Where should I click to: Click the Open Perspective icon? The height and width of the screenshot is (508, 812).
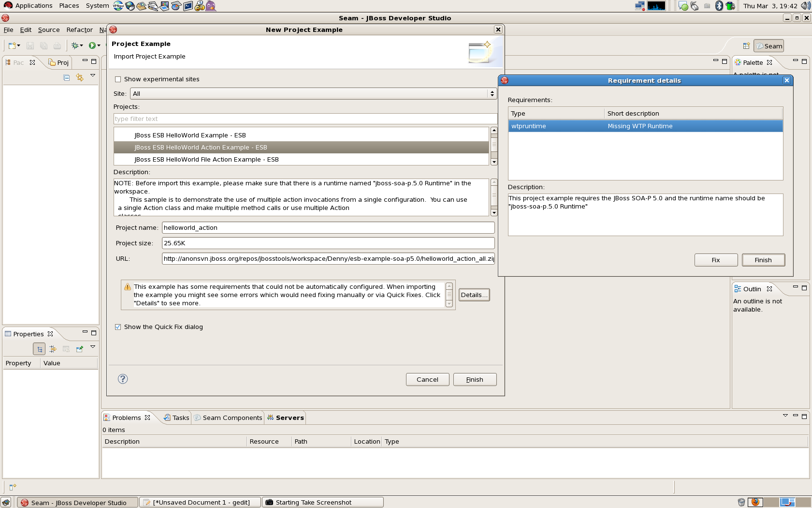(746, 46)
